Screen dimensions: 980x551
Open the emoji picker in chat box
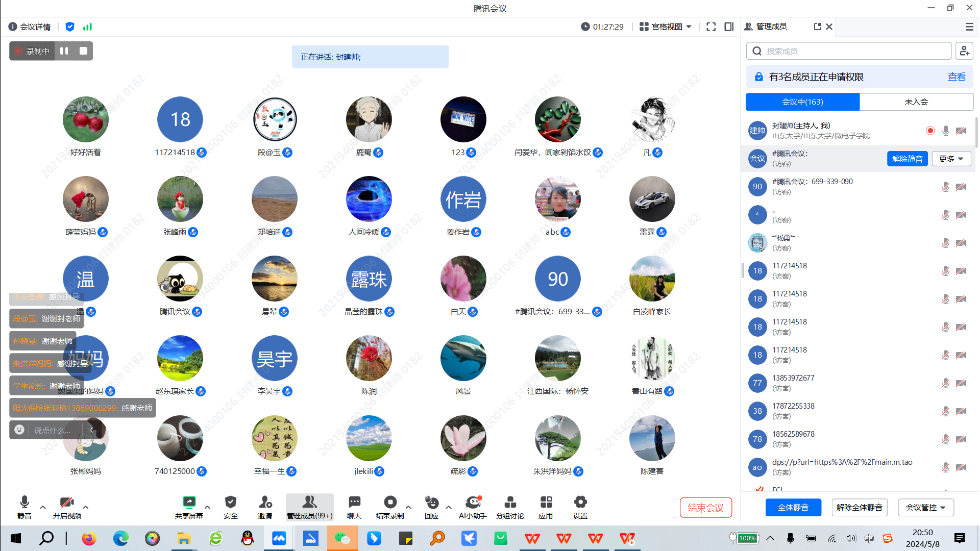point(19,430)
